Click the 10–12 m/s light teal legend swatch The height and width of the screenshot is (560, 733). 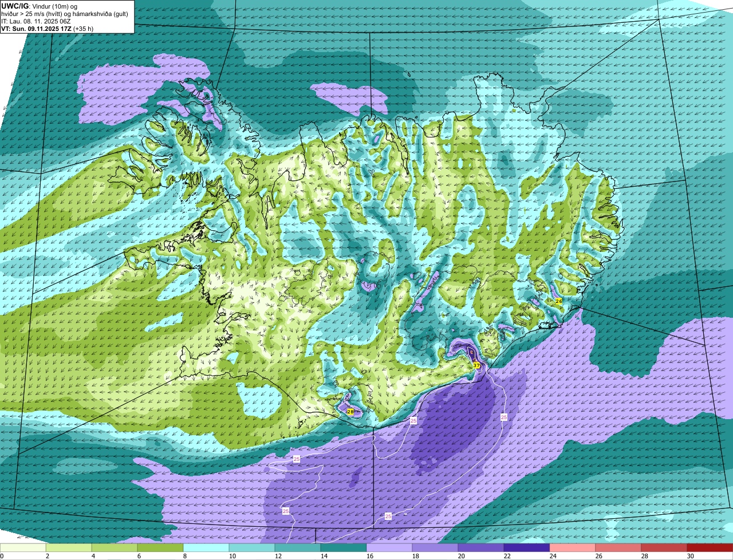pyautogui.click(x=252, y=547)
